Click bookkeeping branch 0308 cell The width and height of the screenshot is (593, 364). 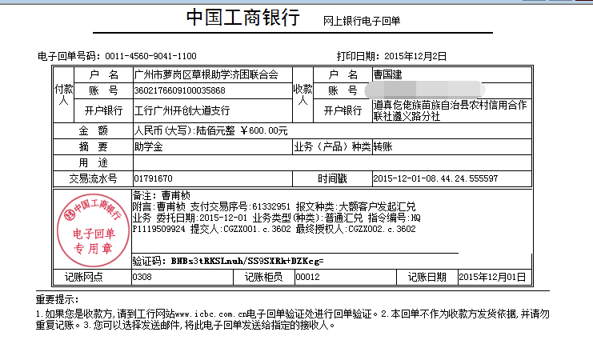[182, 277]
